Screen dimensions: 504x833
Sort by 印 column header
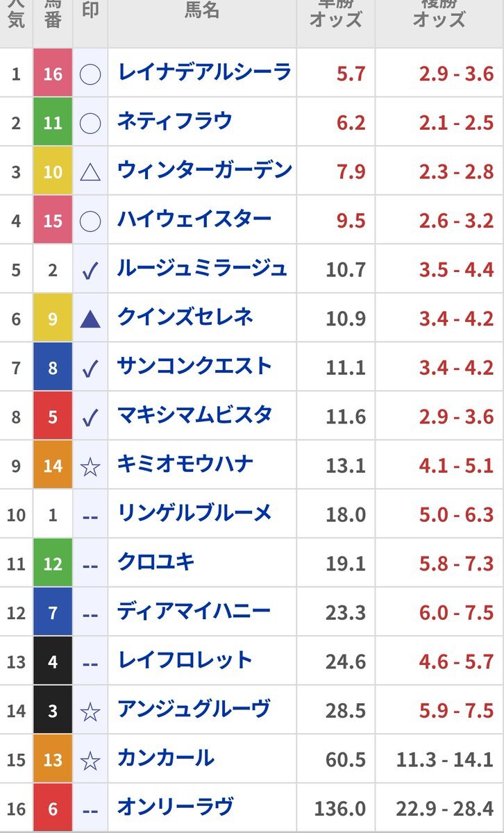[x=90, y=12]
